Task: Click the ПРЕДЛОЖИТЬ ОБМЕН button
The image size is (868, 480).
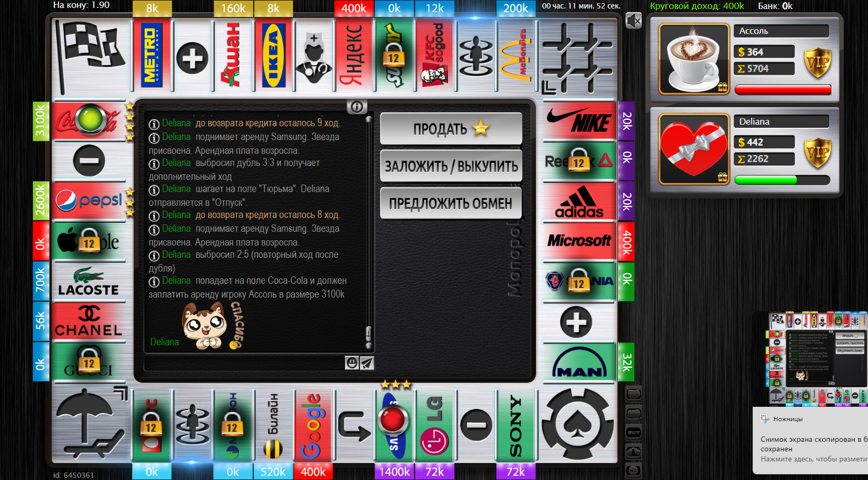Action: click(451, 203)
